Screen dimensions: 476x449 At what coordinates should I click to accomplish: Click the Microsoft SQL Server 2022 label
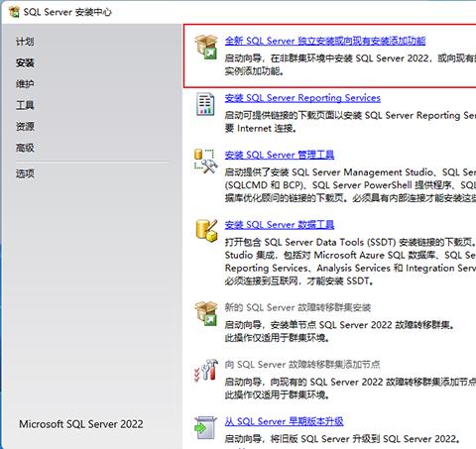[x=81, y=424]
